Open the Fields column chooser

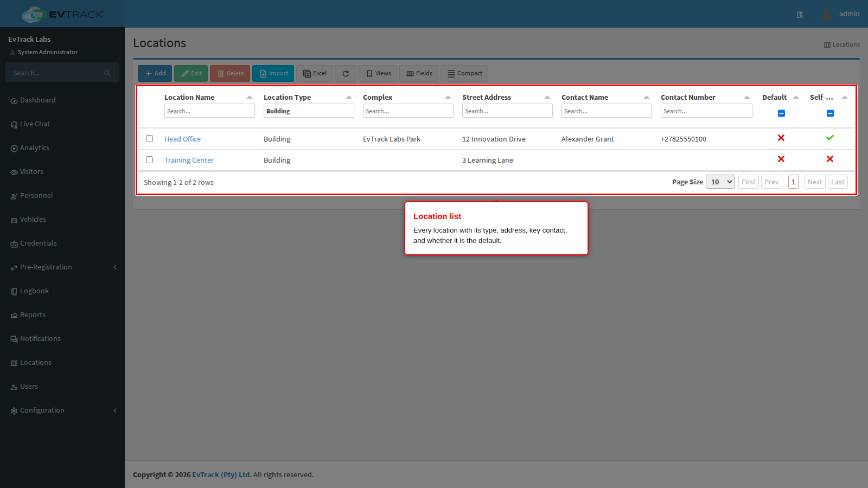coord(419,73)
